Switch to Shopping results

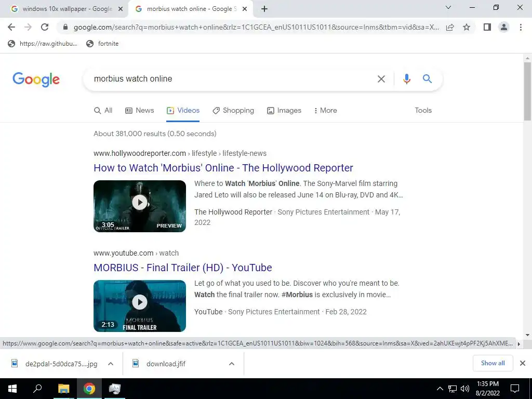[x=233, y=111]
